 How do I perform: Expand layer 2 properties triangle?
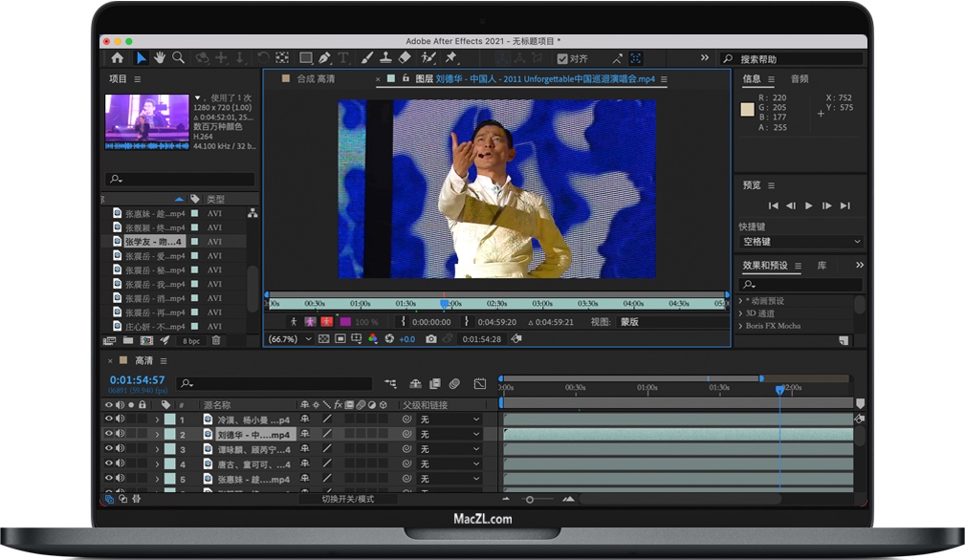(x=157, y=435)
